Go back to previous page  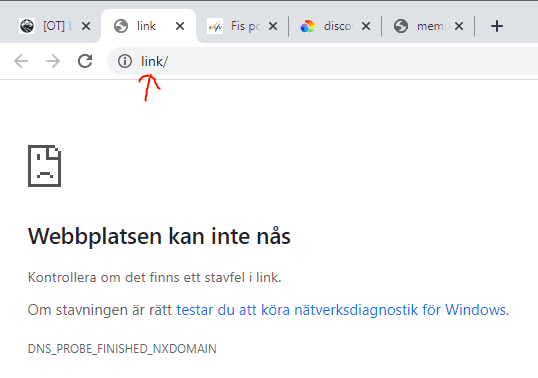[21, 61]
